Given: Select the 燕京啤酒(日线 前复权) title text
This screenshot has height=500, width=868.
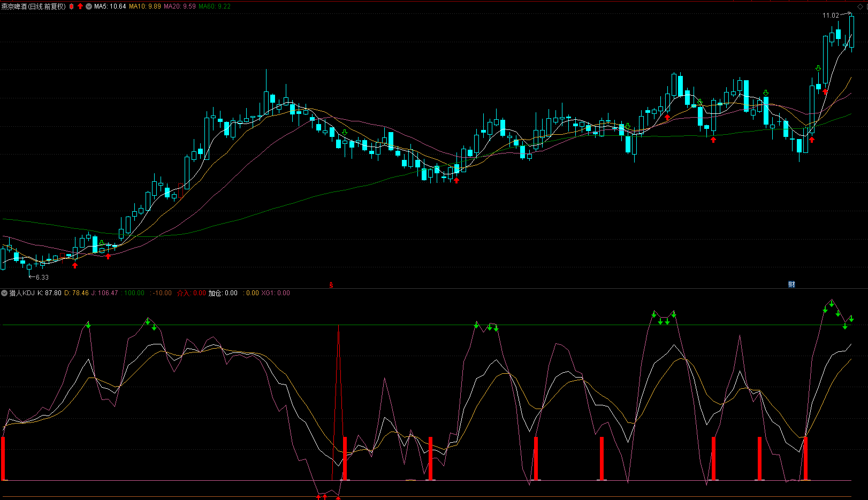Looking at the screenshot, I should click(33, 6).
